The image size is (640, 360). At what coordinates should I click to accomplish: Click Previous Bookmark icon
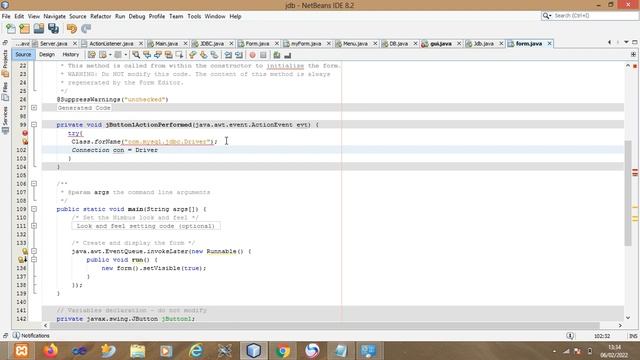tap(193, 55)
